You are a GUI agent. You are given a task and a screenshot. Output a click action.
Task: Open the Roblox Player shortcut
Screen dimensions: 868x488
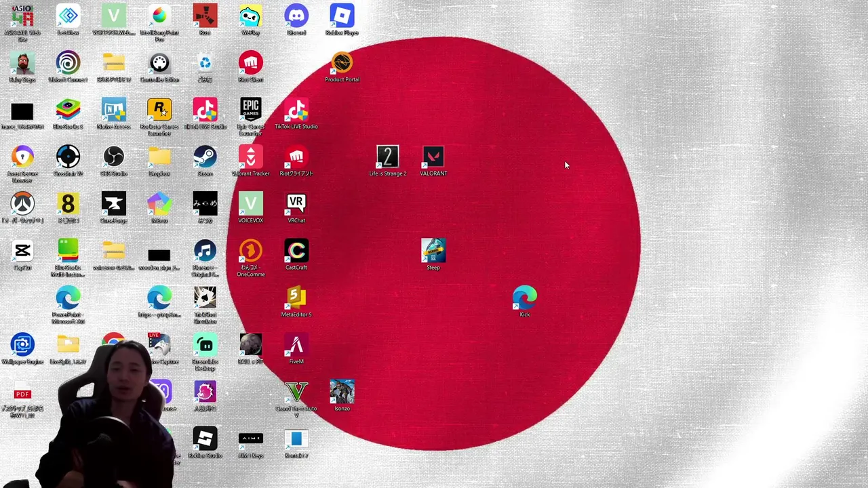(342, 16)
